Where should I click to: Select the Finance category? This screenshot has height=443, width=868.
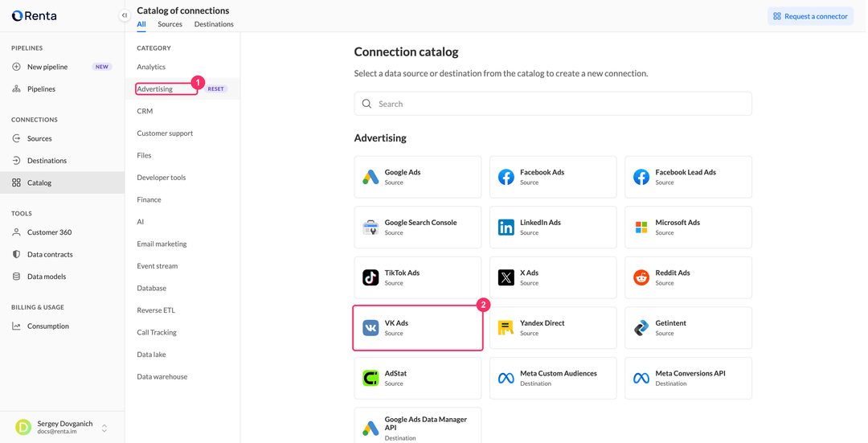click(x=149, y=200)
